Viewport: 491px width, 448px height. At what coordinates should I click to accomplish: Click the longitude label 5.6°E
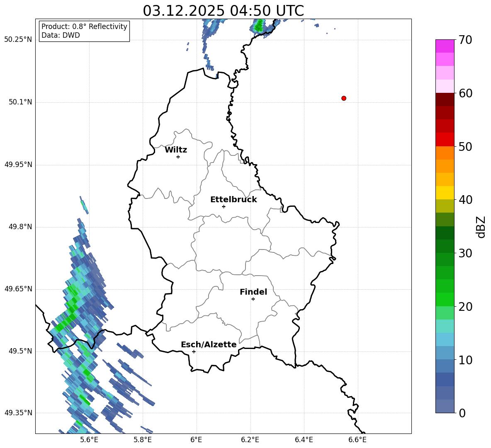(x=89, y=440)
